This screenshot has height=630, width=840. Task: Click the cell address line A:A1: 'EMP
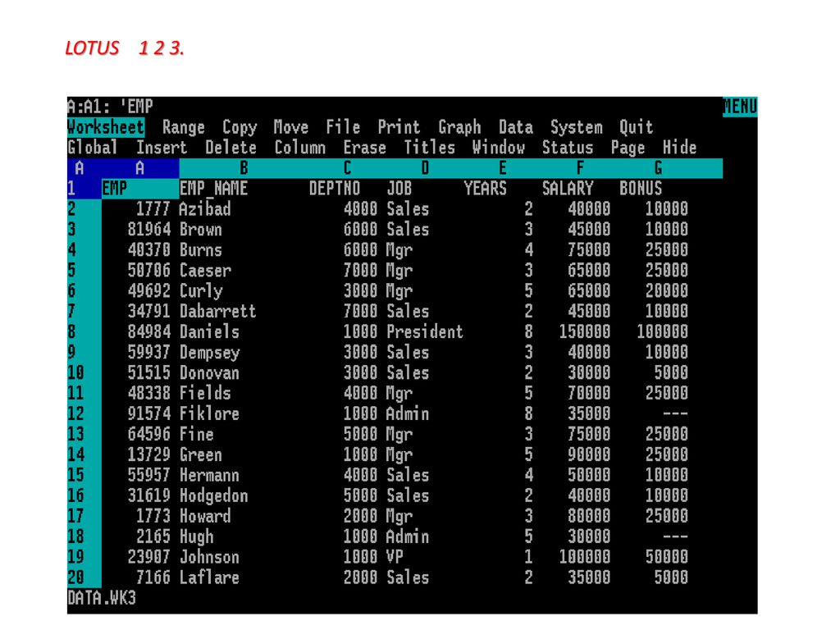click(110, 106)
